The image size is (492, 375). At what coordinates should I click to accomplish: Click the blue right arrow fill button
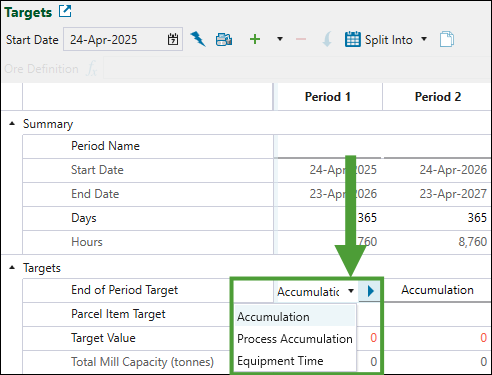point(369,291)
